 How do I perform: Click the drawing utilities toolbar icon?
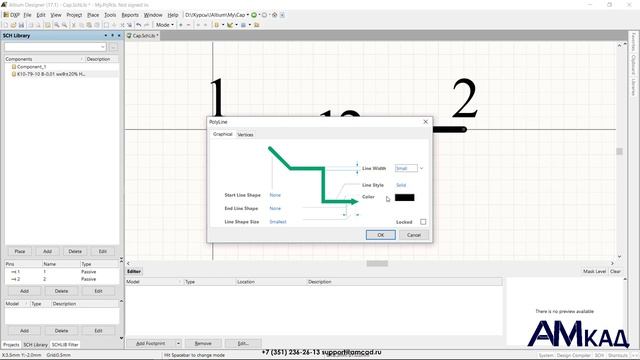230,25
